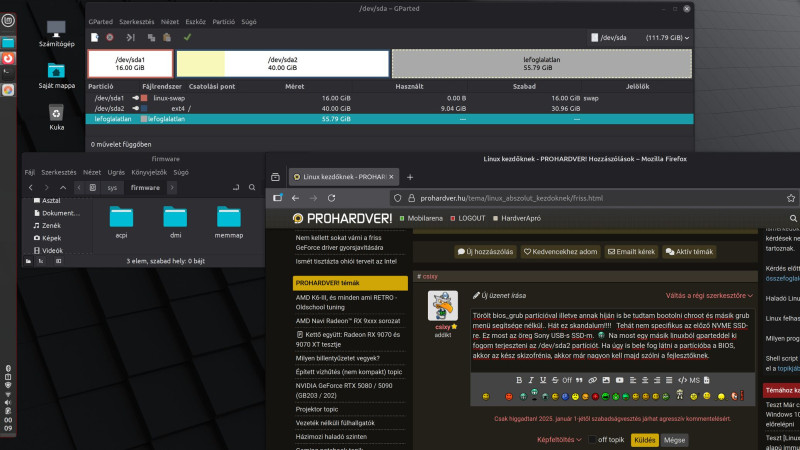The width and height of the screenshot is (800, 450).
Task: Go forward in the file manager
Action: coord(46,188)
